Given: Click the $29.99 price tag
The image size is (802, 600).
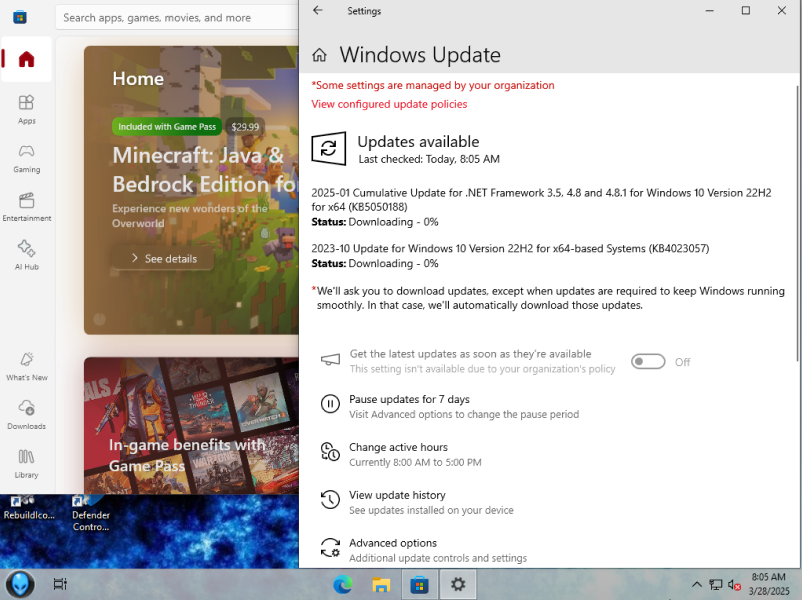Looking at the screenshot, I should pyautogui.click(x=245, y=127).
